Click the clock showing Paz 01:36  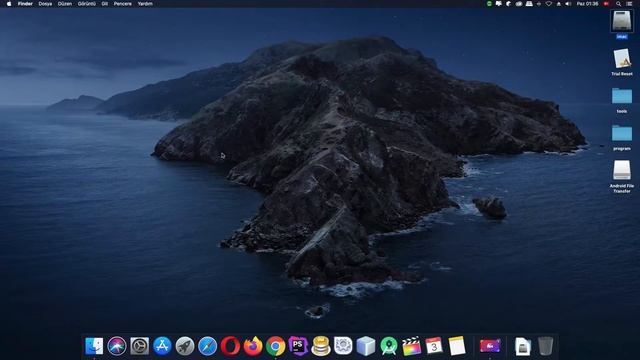click(x=587, y=4)
